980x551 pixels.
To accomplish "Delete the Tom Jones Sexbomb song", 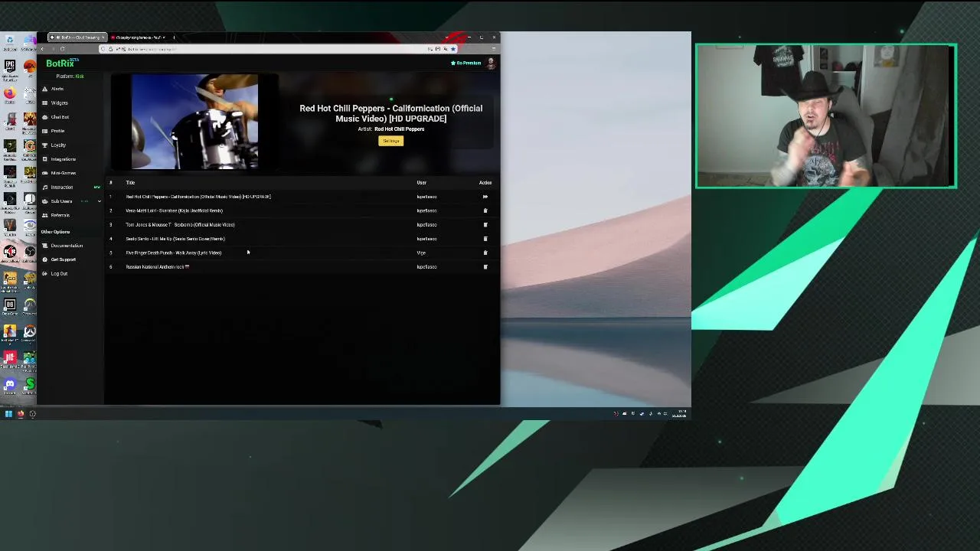I will [485, 225].
